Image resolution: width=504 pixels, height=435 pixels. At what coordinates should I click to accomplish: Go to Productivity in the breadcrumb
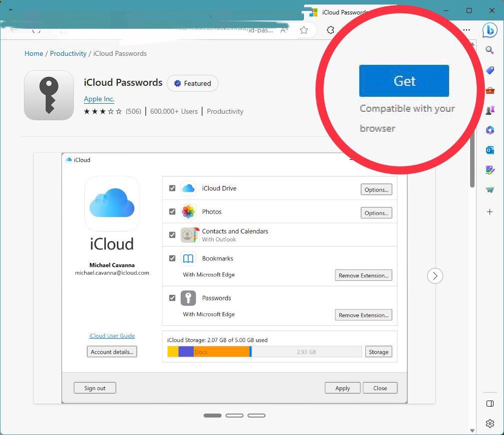click(x=68, y=53)
